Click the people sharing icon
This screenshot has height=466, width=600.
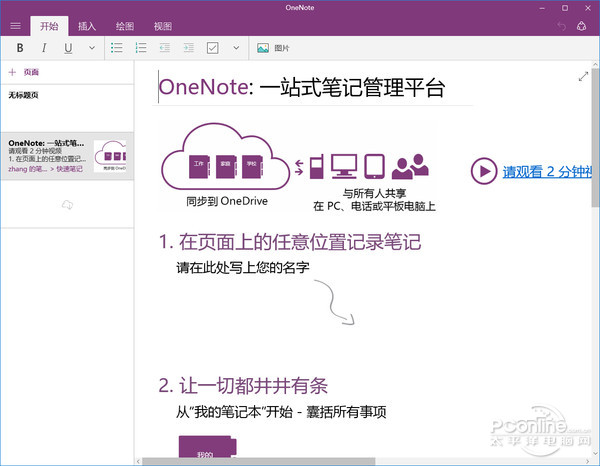tap(410, 167)
